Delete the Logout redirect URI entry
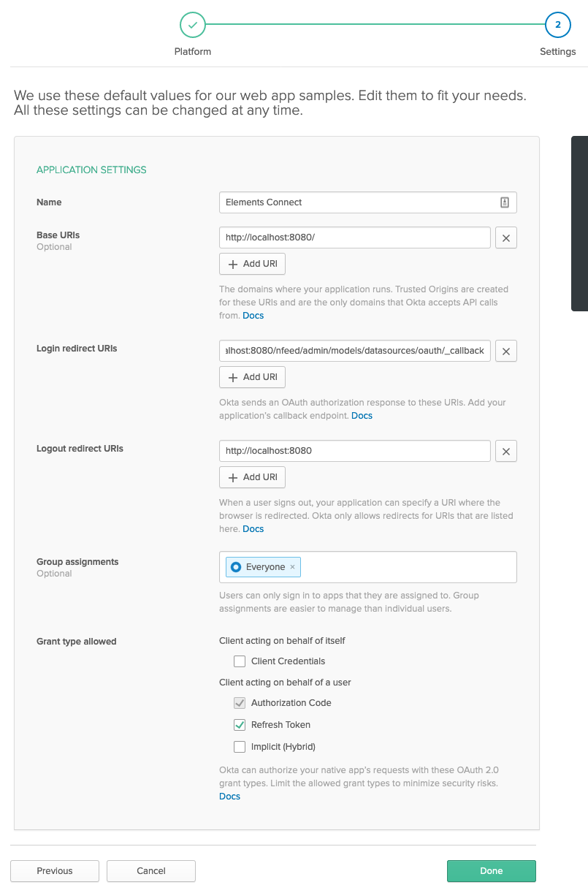 [506, 451]
